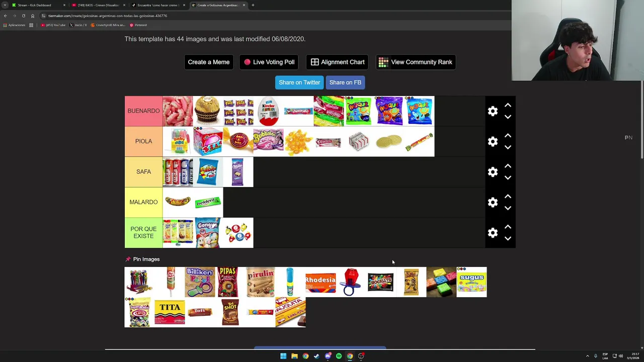
Task: Switch to TikTok Encuentra tab
Action: click(157, 5)
